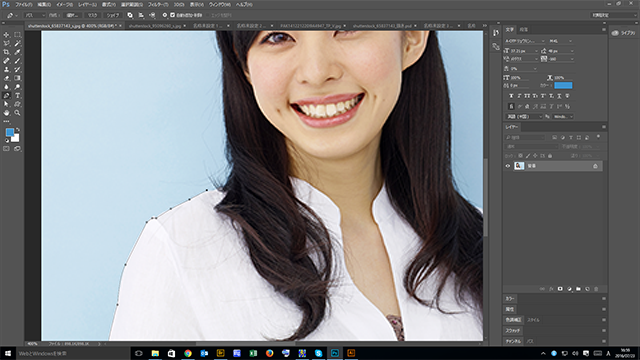The width and height of the screenshot is (640, 360).
Task: Open the text color swatch in Character panel
Action: click(x=563, y=85)
